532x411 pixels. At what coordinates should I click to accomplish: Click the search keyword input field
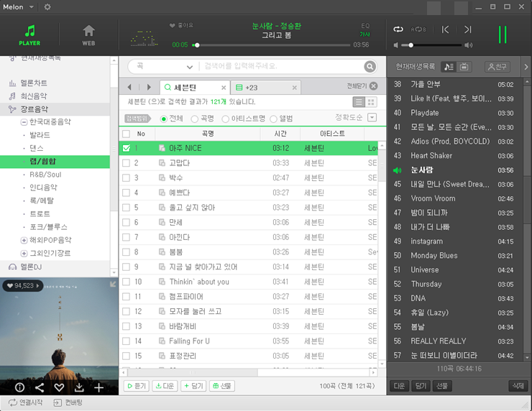[282, 67]
